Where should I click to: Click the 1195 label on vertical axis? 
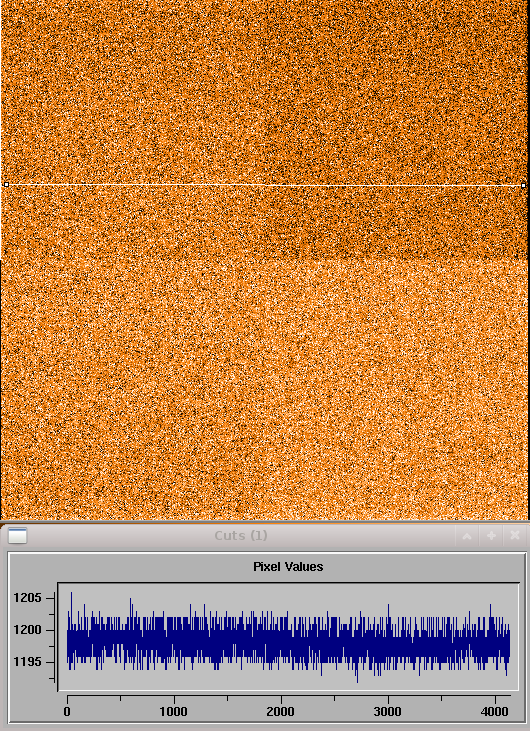click(27, 662)
